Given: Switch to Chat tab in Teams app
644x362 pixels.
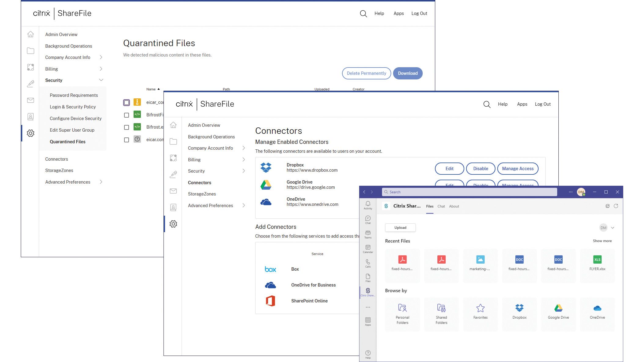Looking at the screenshot, I should tap(441, 206).
